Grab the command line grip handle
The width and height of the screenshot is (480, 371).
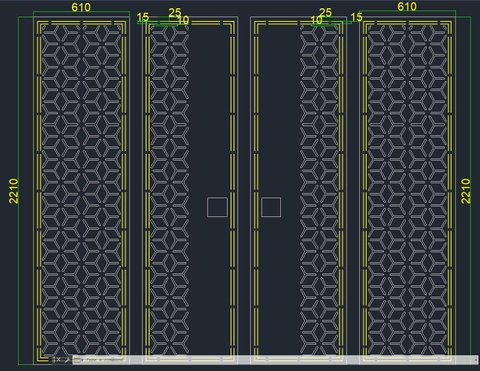(53, 360)
